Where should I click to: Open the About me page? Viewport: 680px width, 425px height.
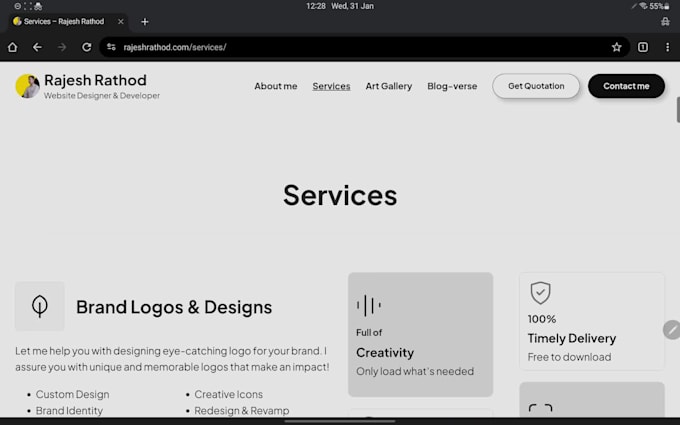[276, 86]
